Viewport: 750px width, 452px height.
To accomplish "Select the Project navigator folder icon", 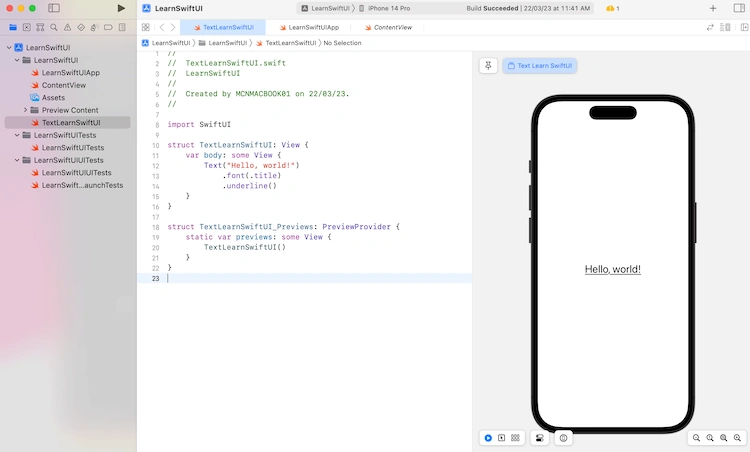I will pyautogui.click(x=13, y=27).
